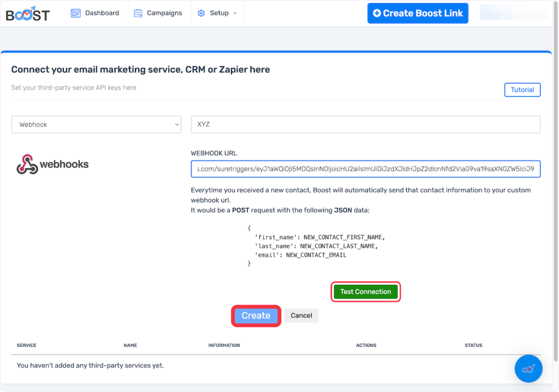Click the STATUS column header
The height and width of the screenshot is (392, 559).
473,346
